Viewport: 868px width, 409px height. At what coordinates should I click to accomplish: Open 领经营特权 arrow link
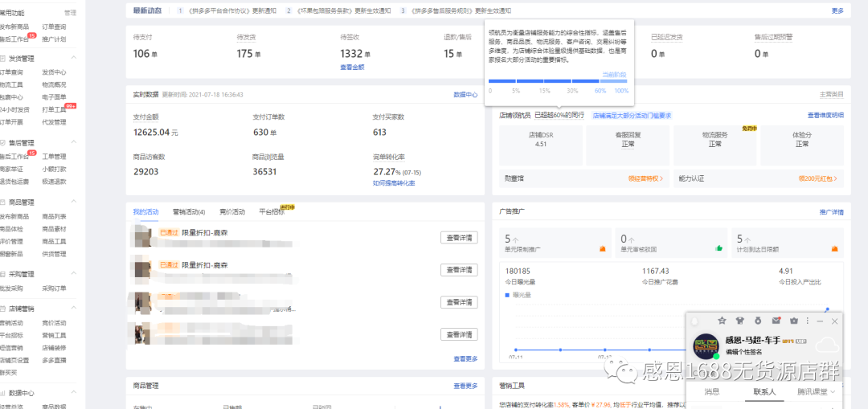645,178
